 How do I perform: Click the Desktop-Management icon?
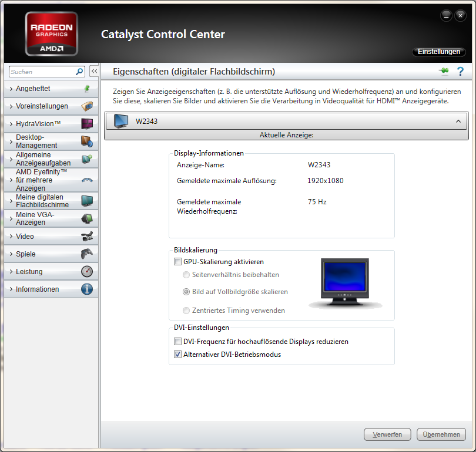click(87, 141)
